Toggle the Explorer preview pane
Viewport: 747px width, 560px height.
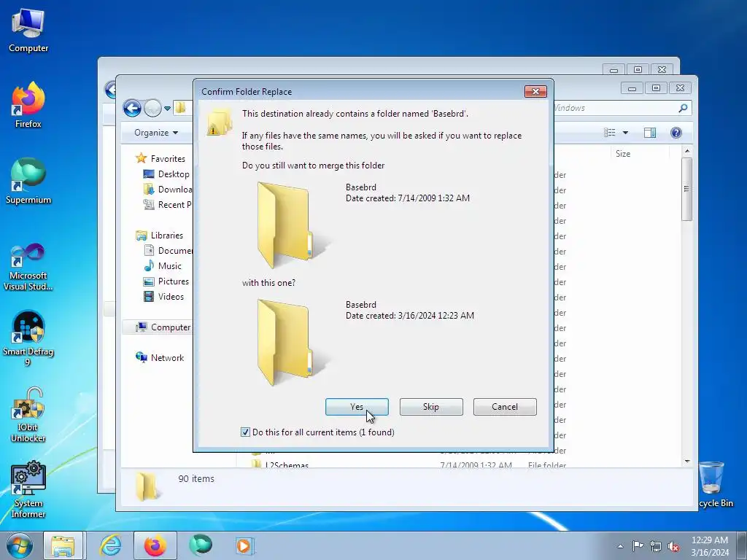click(x=650, y=133)
